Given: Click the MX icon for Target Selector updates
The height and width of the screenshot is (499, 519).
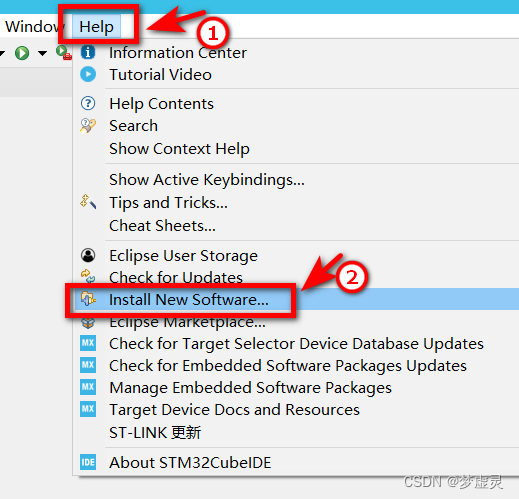Looking at the screenshot, I should 88,343.
